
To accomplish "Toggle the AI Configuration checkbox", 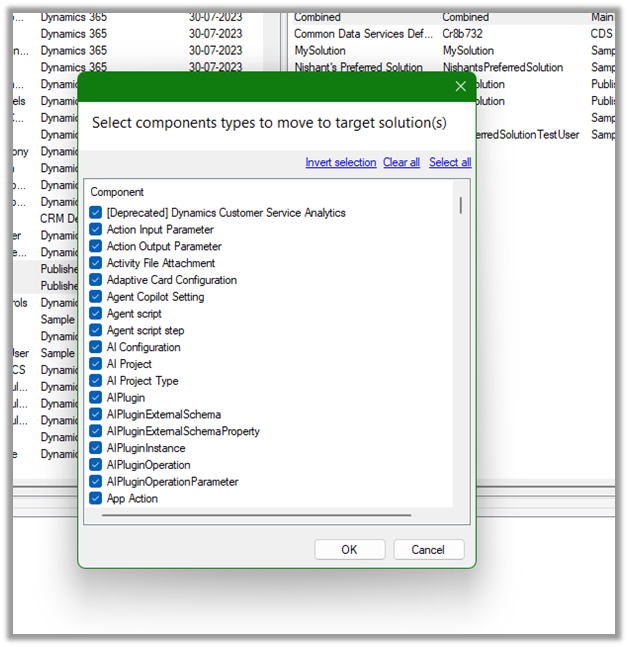I will coord(96,347).
